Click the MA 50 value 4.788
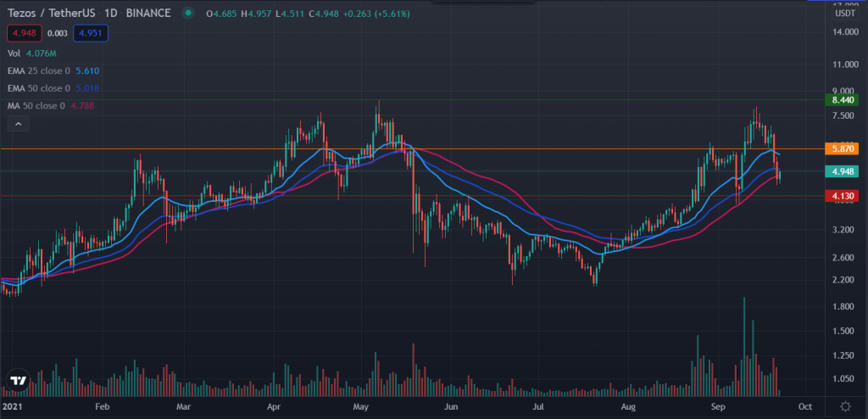The image size is (868, 419). click(x=82, y=105)
